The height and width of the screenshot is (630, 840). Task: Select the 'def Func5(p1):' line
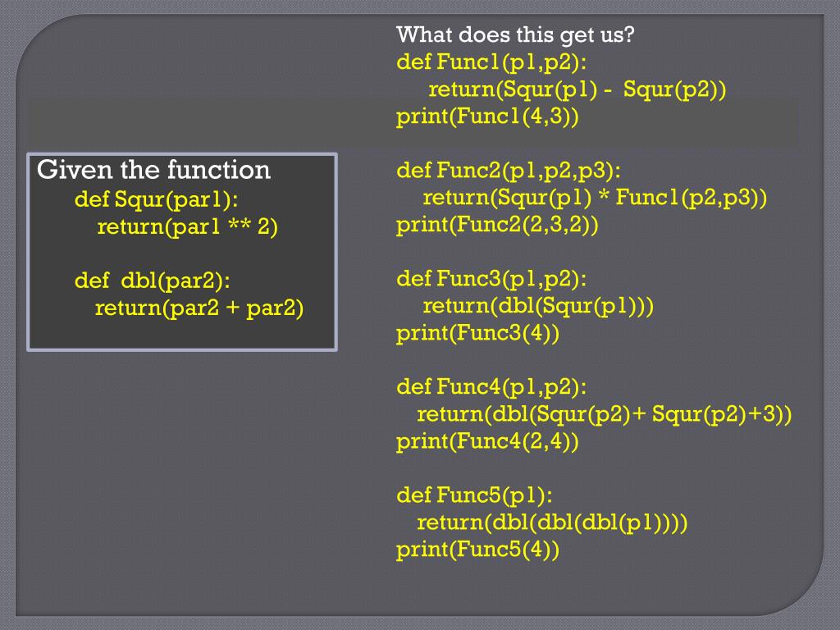tap(474, 495)
